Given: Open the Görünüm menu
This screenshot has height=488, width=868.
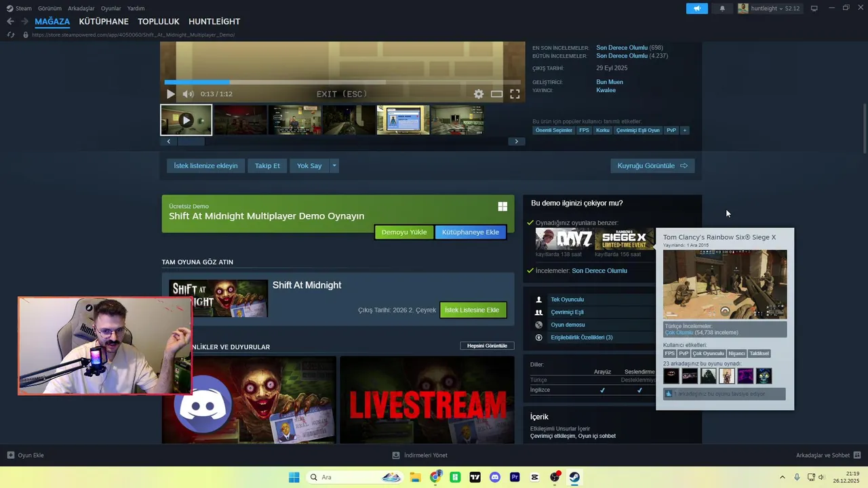Looking at the screenshot, I should click(50, 8).
